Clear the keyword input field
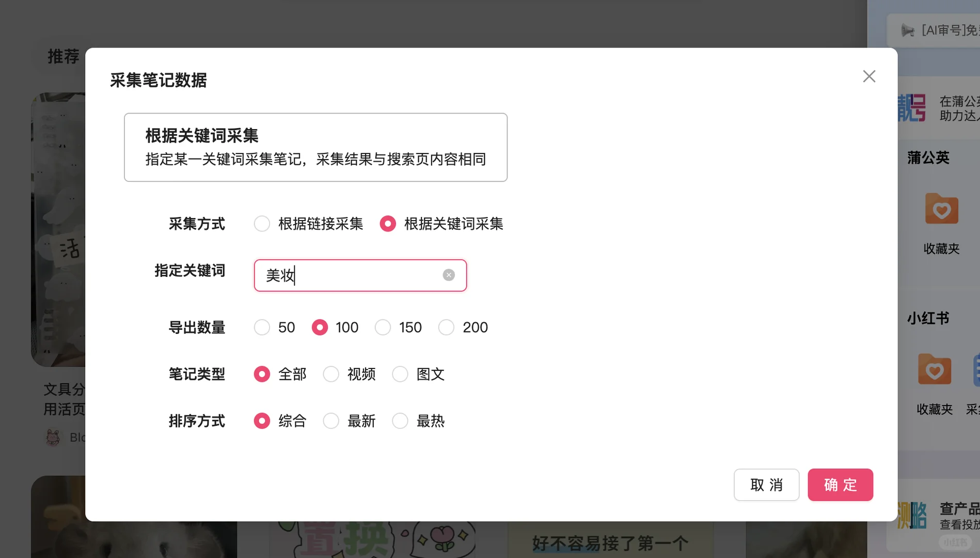The image size is (980, 558). pos(449,275)
